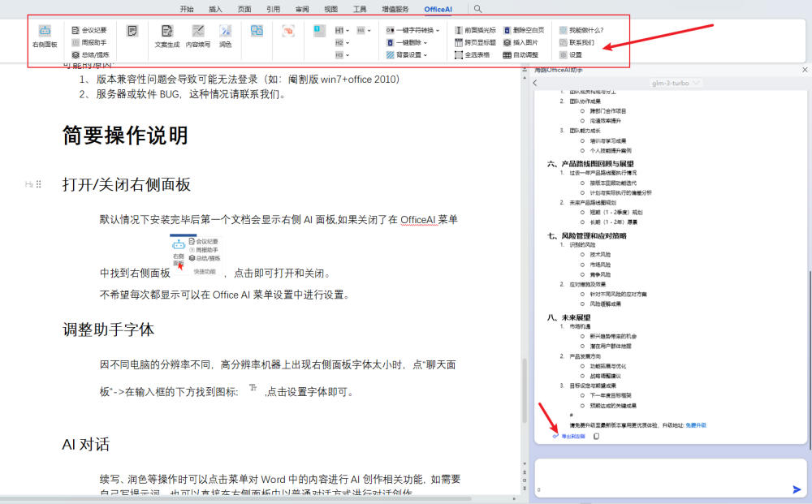Click 前置插光标 in the ribbon
The image size is (812, 504).
(x=475, y=30)
